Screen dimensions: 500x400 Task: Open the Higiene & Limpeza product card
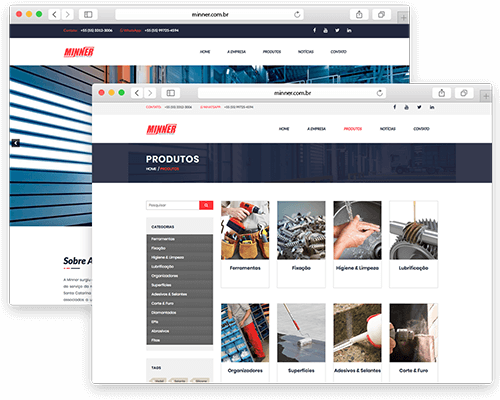[x=357, y=244]
